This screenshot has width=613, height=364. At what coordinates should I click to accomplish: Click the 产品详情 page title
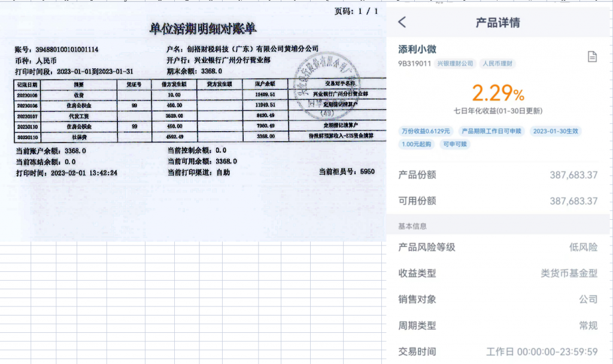click(497, 23)
